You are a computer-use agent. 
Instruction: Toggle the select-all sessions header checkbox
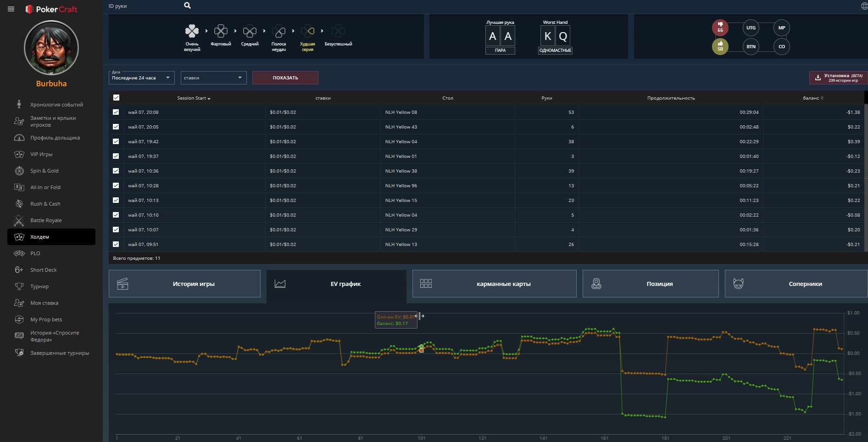click(x=116, y=98)
